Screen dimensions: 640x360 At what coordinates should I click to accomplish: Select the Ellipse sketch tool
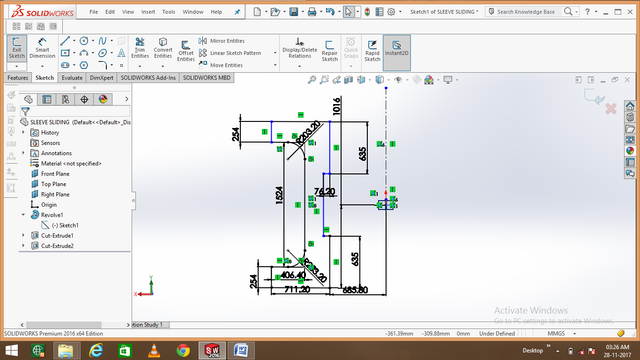pyautogui.click(x=102, y=53)
